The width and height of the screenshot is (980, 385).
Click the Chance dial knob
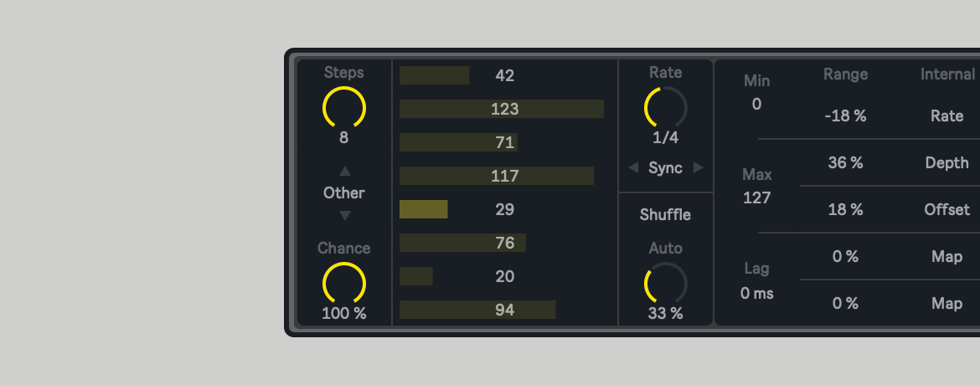pyautogui.click(x=344, y=283)
